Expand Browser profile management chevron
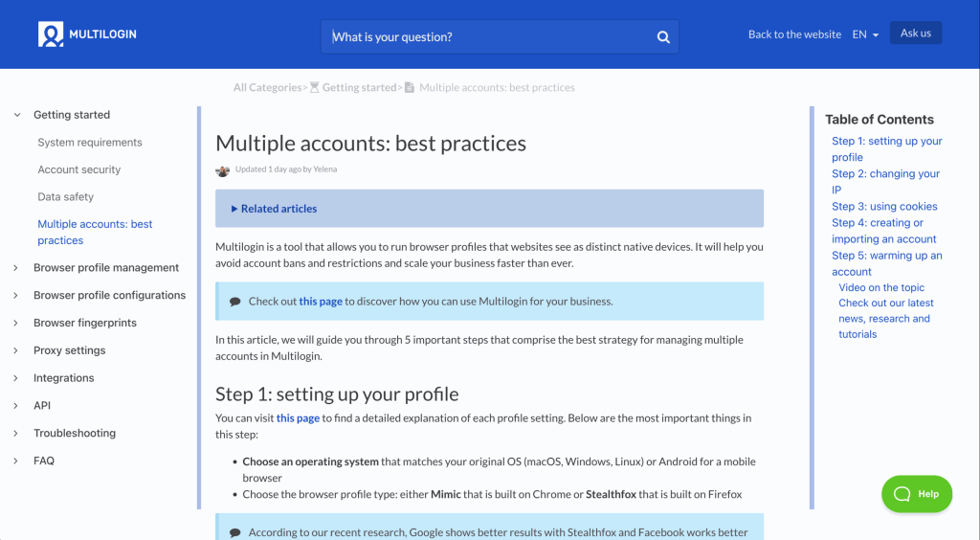 coord(15,267)
